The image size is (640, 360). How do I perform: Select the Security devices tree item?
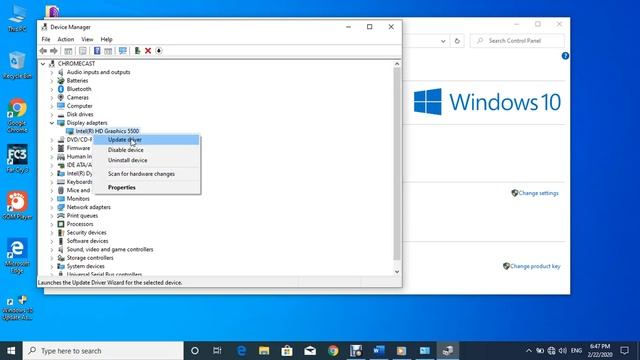[87, 233]
